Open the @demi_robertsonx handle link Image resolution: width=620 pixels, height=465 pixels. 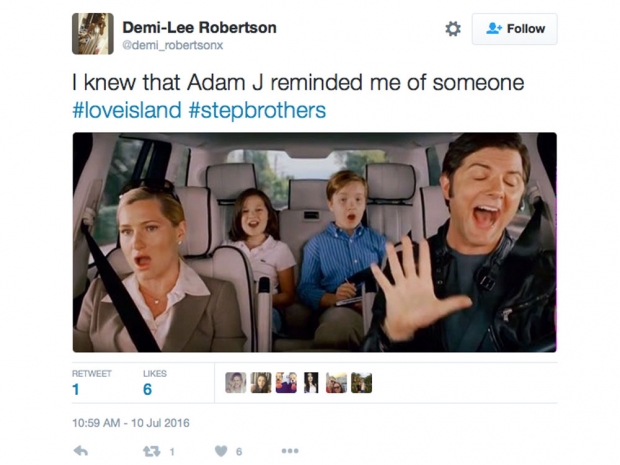(173, 45)
